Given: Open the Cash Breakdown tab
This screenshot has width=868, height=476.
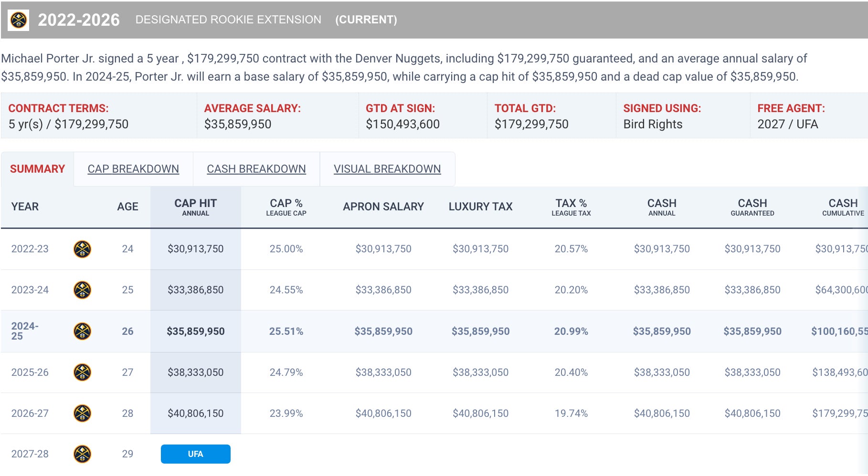Looking at the screenshot, I should click(256, 169).
